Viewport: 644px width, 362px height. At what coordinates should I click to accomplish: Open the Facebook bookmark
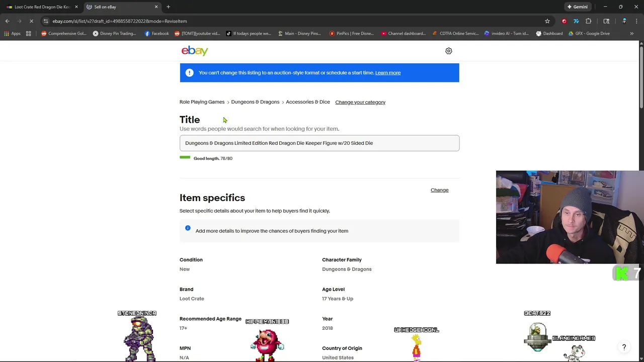(x=156, y=34)
